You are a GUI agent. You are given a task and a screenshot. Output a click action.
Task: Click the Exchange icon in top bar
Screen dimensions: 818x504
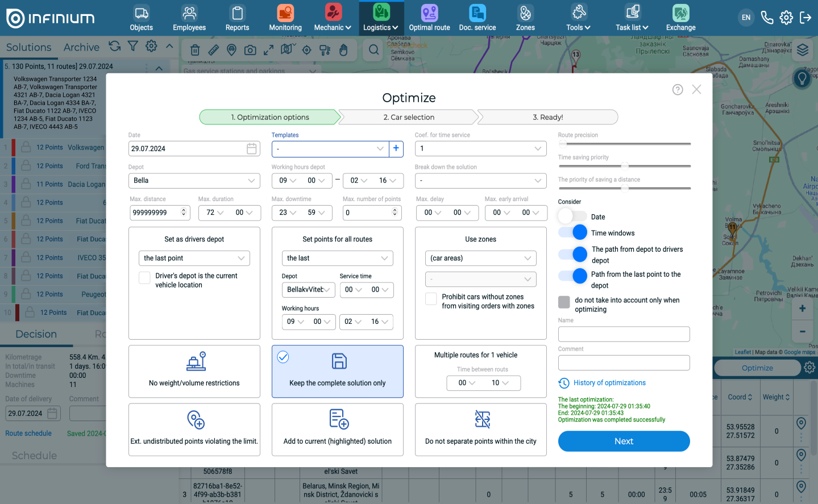[680, 18]
